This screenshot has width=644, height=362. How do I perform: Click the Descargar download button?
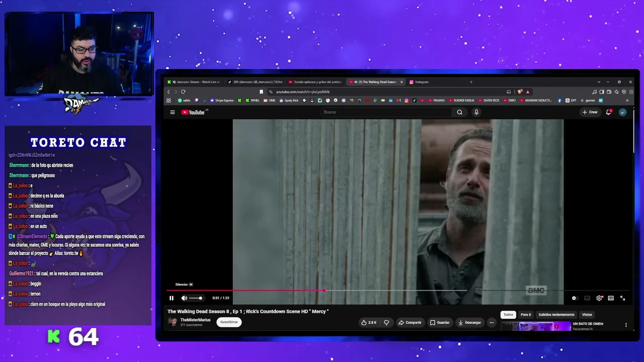coord(470,322)
